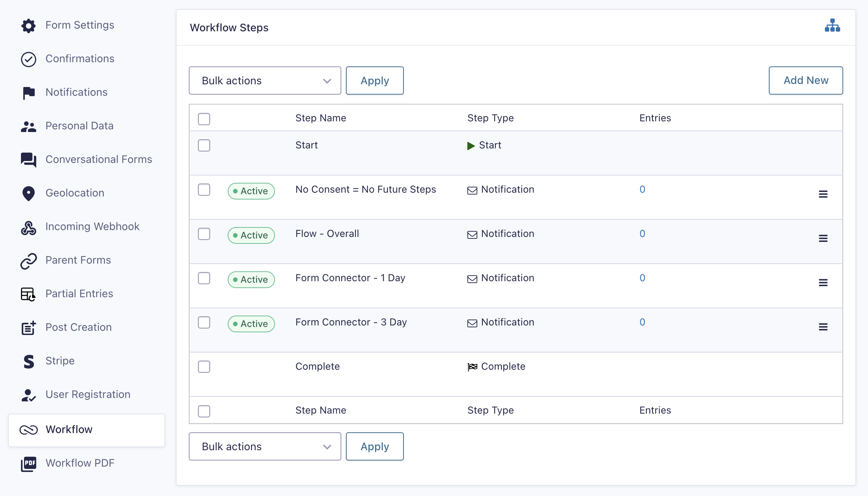Click the Active status badge on Form Connector - 1 Day
Viewport: 868px width, 496px height.
coord(251,280)
